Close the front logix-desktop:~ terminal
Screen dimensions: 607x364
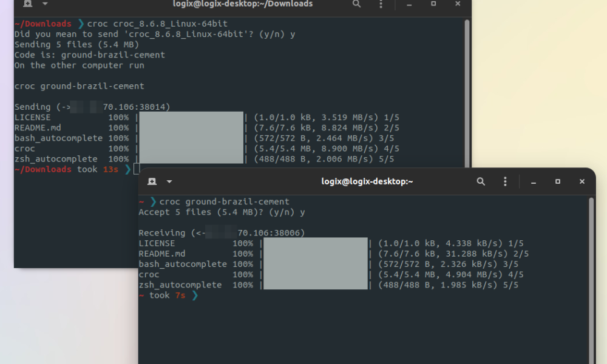(x=582, y=181)
